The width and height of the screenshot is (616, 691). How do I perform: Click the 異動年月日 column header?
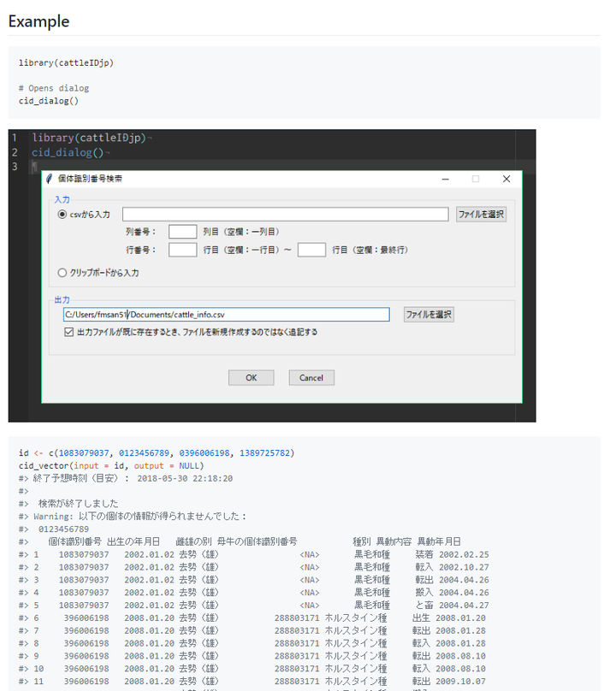tap(439, 541)
